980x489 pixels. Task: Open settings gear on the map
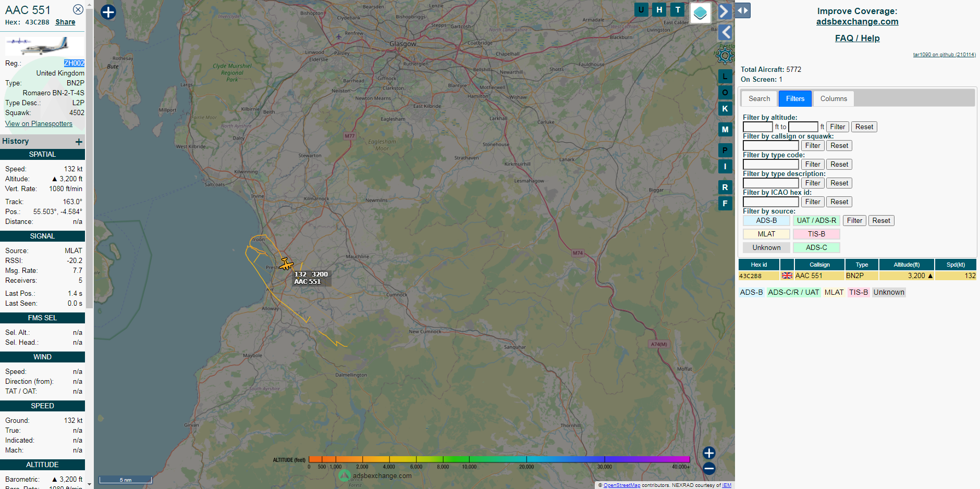[x=725, y=55]
